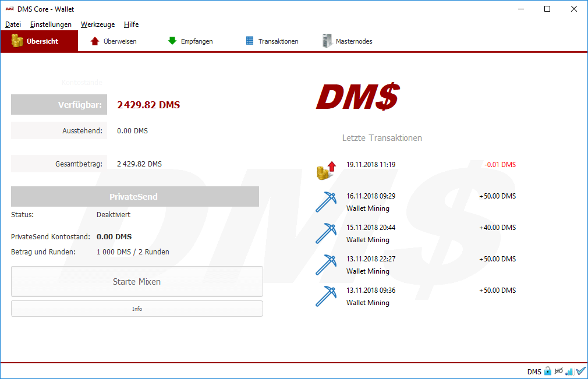Image resolution: width=588 pixels, height=379 pixels.
Task: Click the pickaxe icon for 13.11.2018 09:36
Action: click(x=326, y=296)
